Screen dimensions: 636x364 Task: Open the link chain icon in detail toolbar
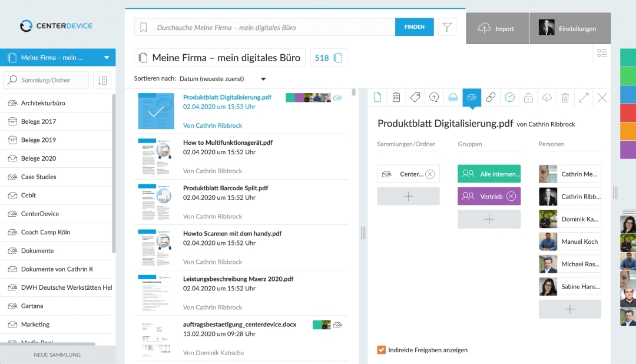[x=491, y=97]
